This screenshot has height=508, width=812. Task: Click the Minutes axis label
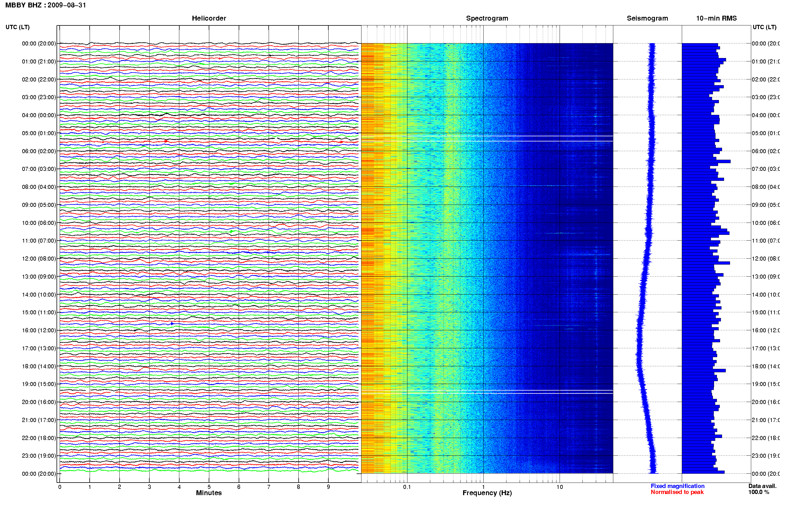click(209, 493)
